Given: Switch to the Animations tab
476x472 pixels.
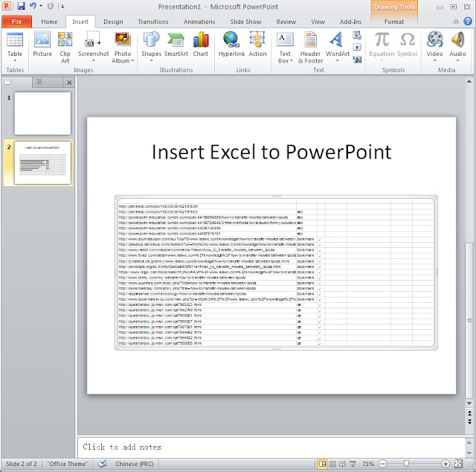Looking at the screenshot, I should point(199,22).
